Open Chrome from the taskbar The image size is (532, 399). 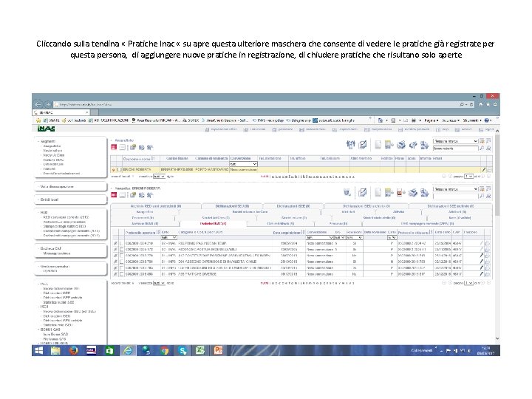[x=165, y=350]
